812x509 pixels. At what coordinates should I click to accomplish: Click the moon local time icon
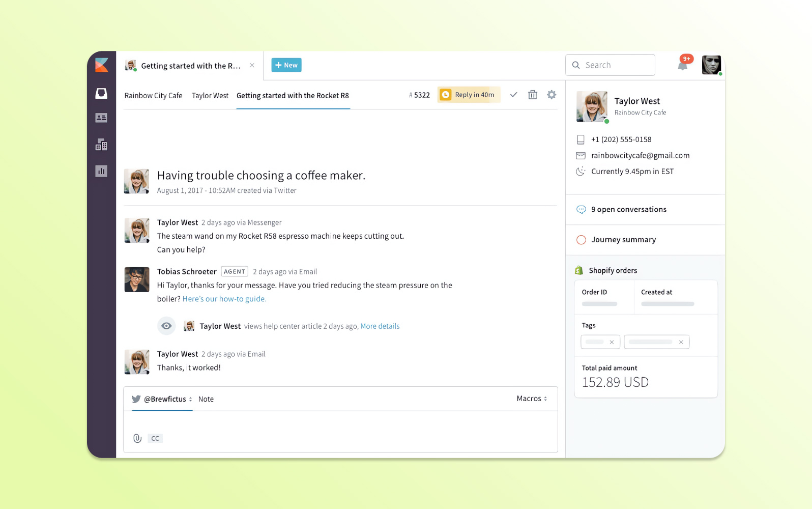pos(581,171)
